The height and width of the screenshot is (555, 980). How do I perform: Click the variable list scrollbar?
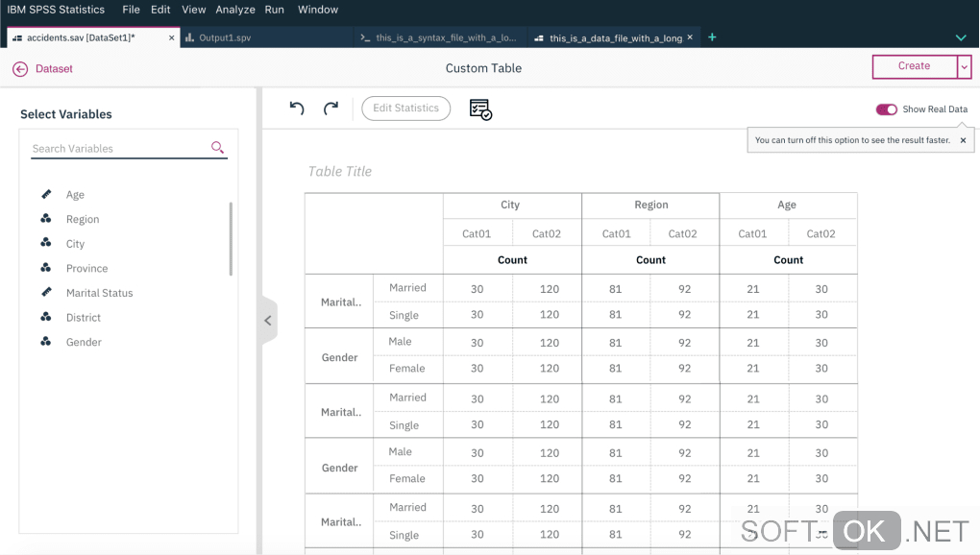(231, 238)
